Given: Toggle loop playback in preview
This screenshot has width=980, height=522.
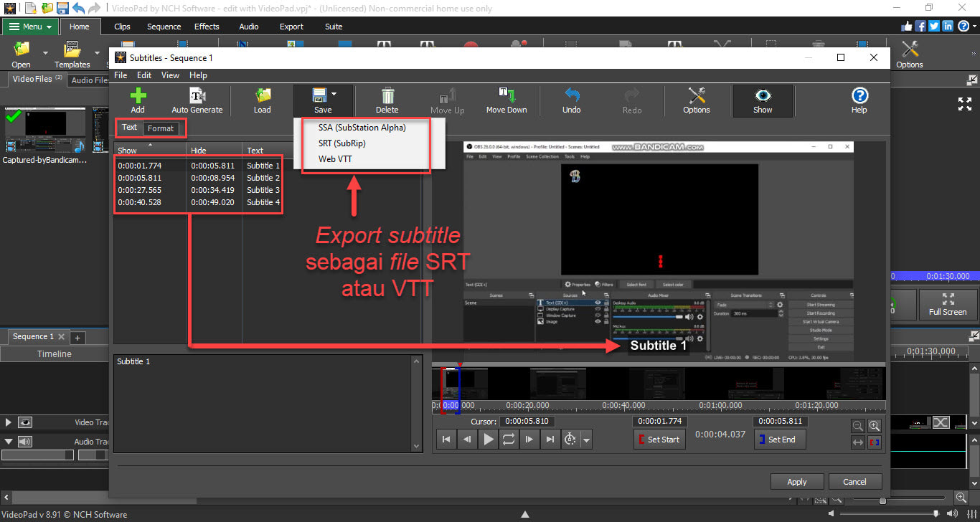Looking at the screenshot, I should (x=509, y=439).
